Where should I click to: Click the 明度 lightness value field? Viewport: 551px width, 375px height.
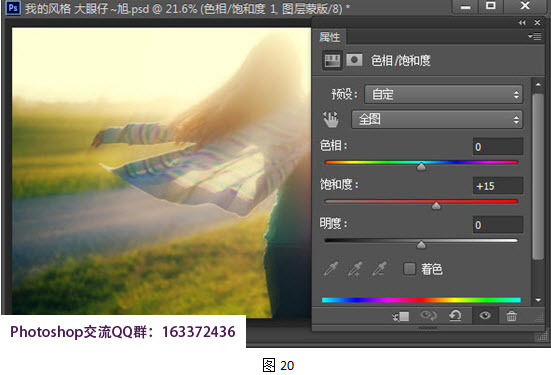[x=498, y=225]
